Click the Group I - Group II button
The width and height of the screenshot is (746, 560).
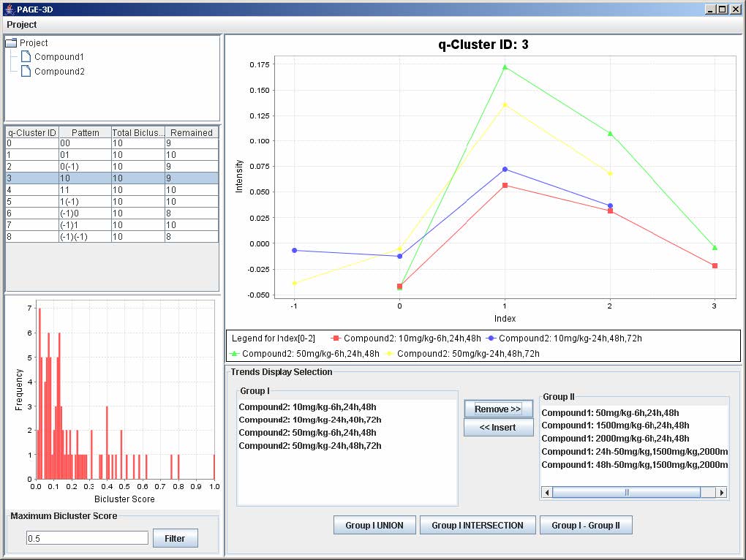pyautogui.click(x=585, y=525)
